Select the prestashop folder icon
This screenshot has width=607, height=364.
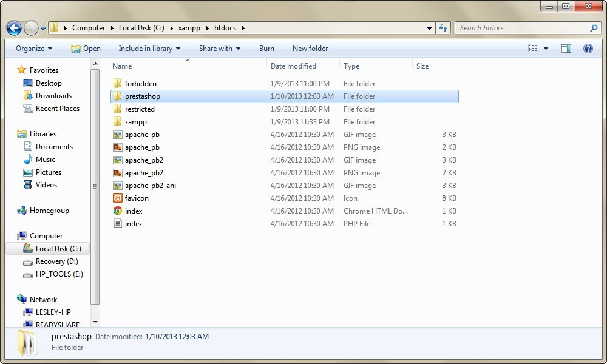118,96
